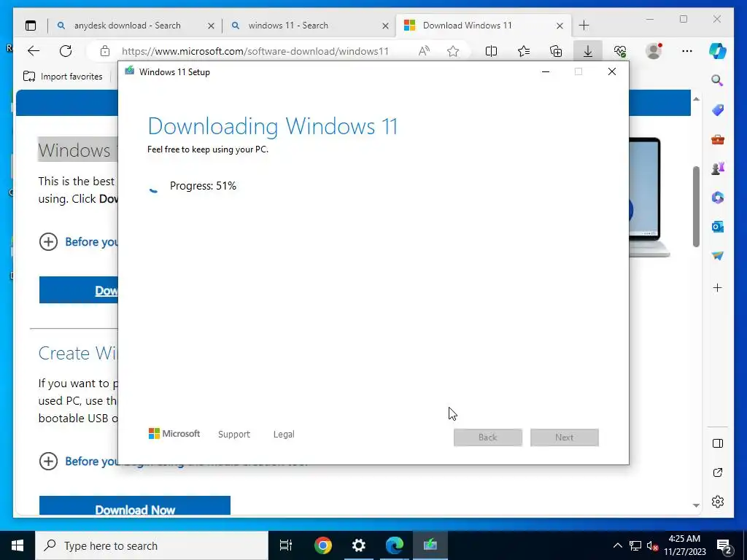Customize sidebar with the plus icon
This screenshot has height=560, width=747.
click(x=718, y=287)
